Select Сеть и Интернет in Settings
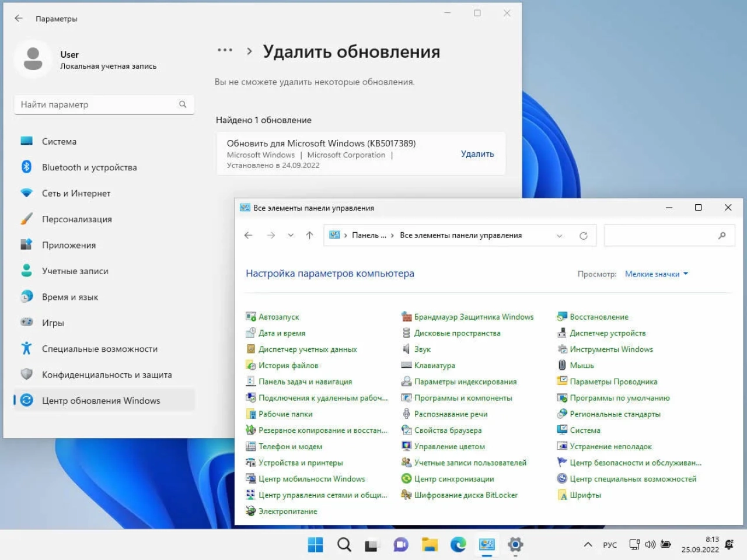Image resolution: width=747 pixels, height=560 pixels. point(104,193)
